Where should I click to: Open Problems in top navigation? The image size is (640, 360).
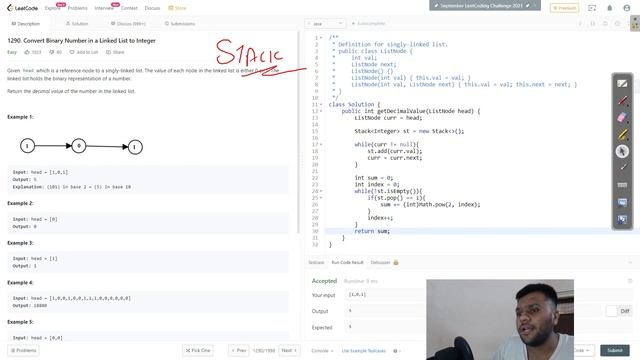[x=78, y=8]
